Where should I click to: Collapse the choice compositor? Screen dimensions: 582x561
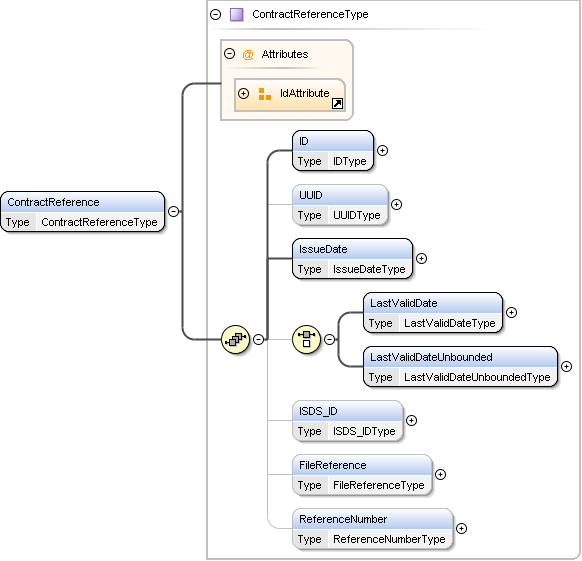tap(329, 339)
